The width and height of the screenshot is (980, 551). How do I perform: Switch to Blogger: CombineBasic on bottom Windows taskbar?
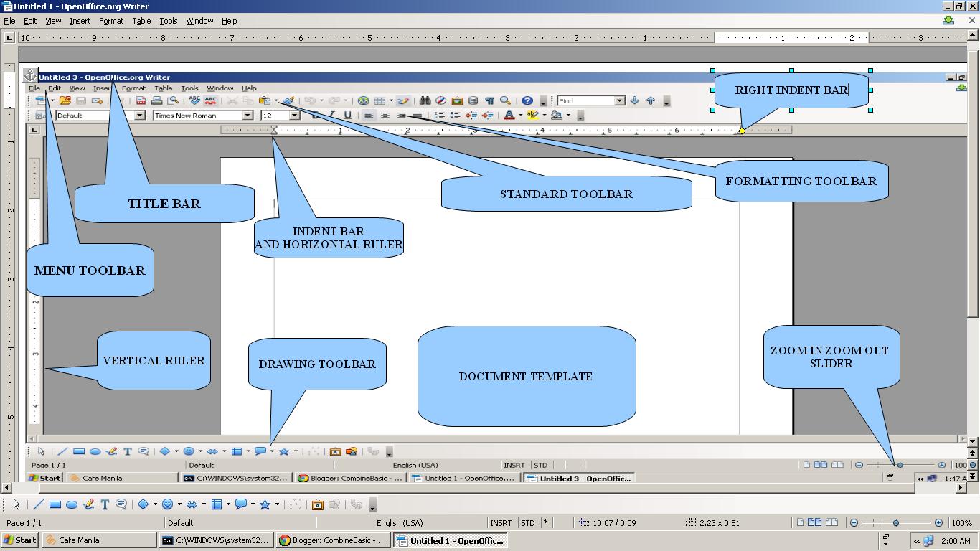click(x=334, y=540)
